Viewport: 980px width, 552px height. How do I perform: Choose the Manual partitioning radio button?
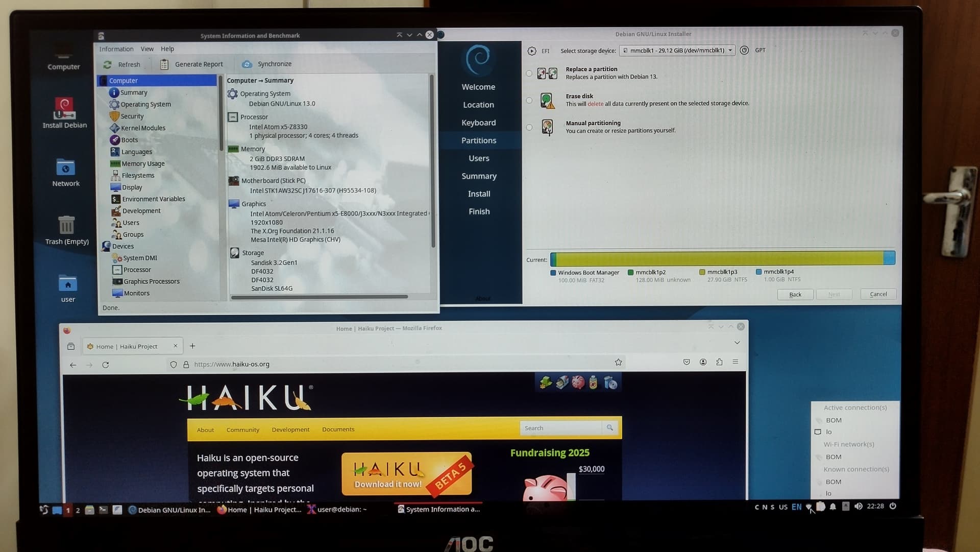coord(529,128)
